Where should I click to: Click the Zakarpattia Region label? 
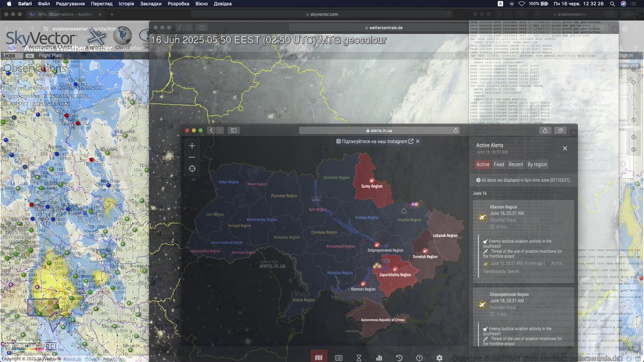click(206, 251)
